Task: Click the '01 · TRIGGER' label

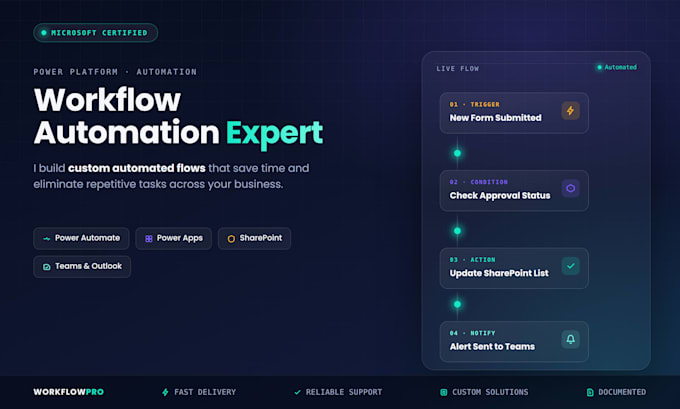Action: pos(474,105)
